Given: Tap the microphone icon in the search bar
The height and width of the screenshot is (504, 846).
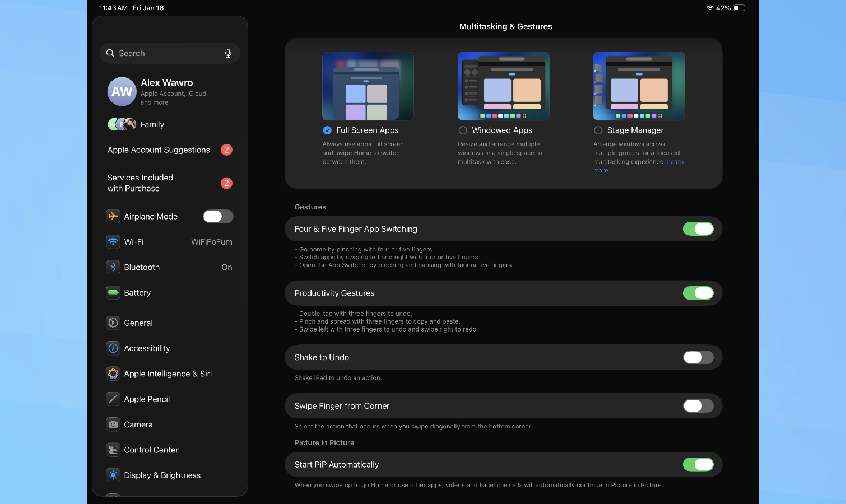Looking at the screenshot, I should (228, 53).
